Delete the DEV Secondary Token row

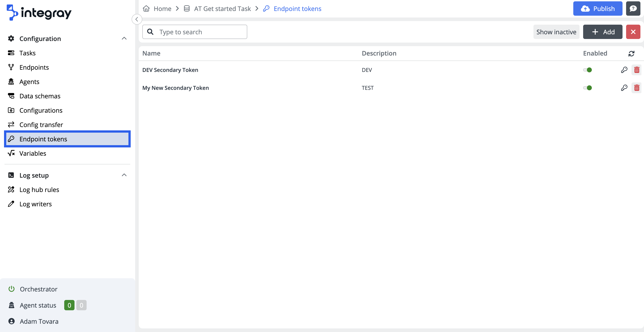[x=636, y=70]
